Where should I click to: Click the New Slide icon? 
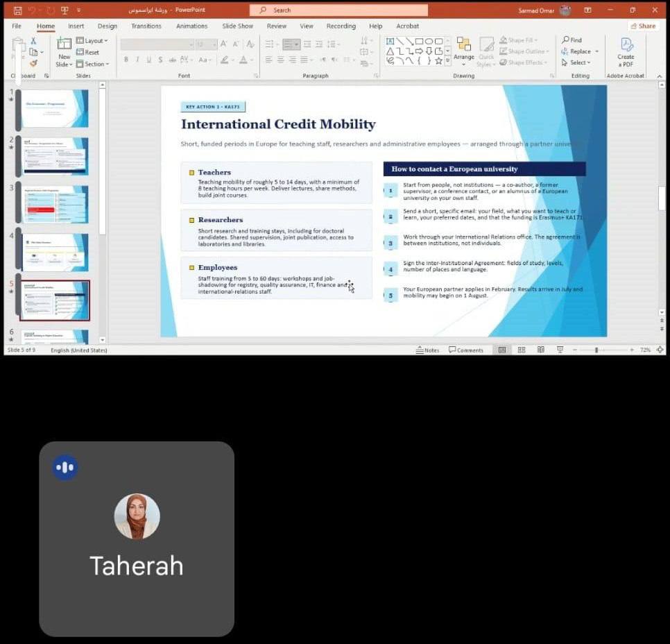[64, 44]
